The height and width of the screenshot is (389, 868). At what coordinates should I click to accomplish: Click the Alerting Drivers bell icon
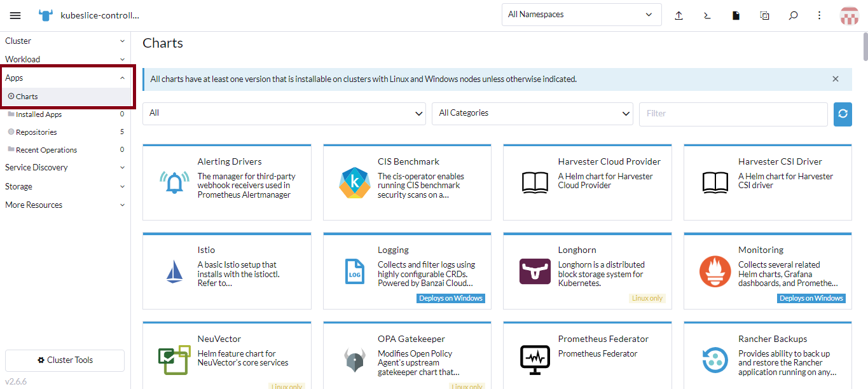pyautogui.click(x=174, y=182)
